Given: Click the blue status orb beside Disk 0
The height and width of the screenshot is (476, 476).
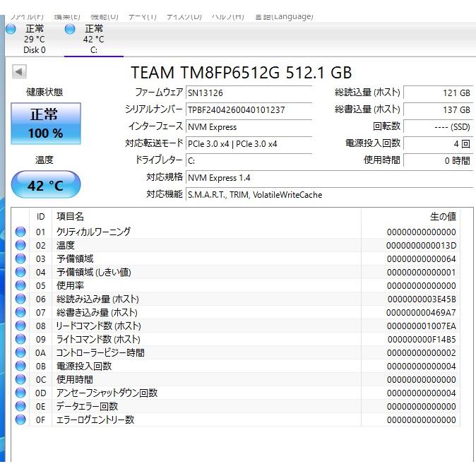Looking at the screenshot, I should click(x=11, y=29).
